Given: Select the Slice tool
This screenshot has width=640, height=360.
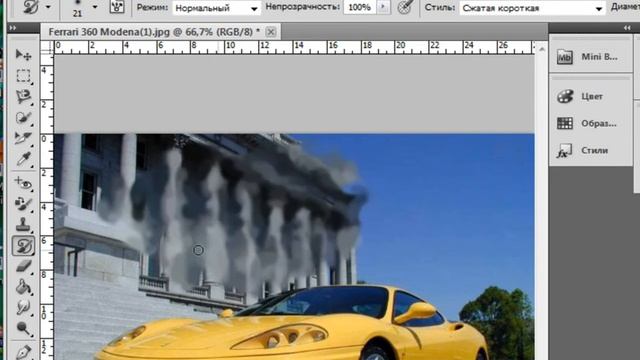Looking at the screenshot, I should click(x=23, y=138).
